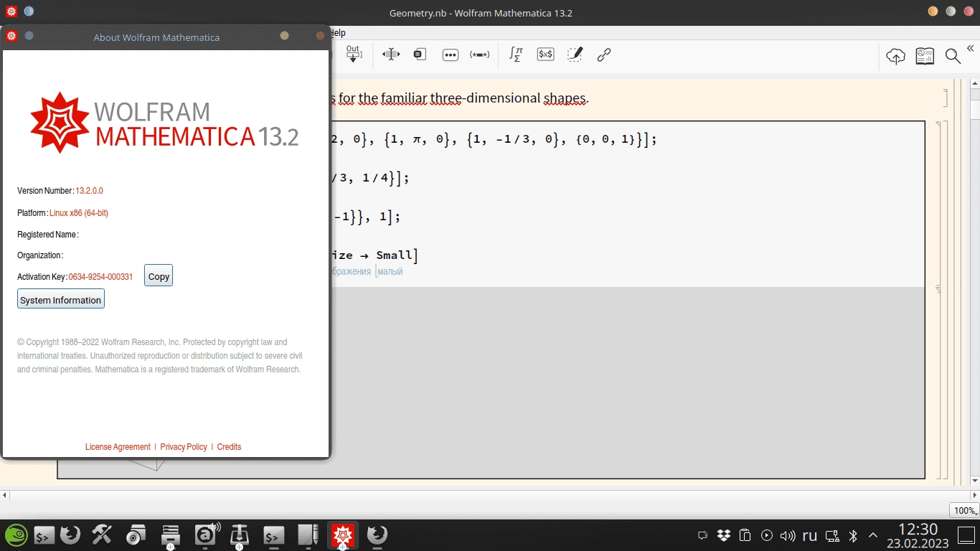Click the comment (*▬*) toolbar icon
Image resolution: width=980 pixels, height=551 pixels.
tap(479, 55)
